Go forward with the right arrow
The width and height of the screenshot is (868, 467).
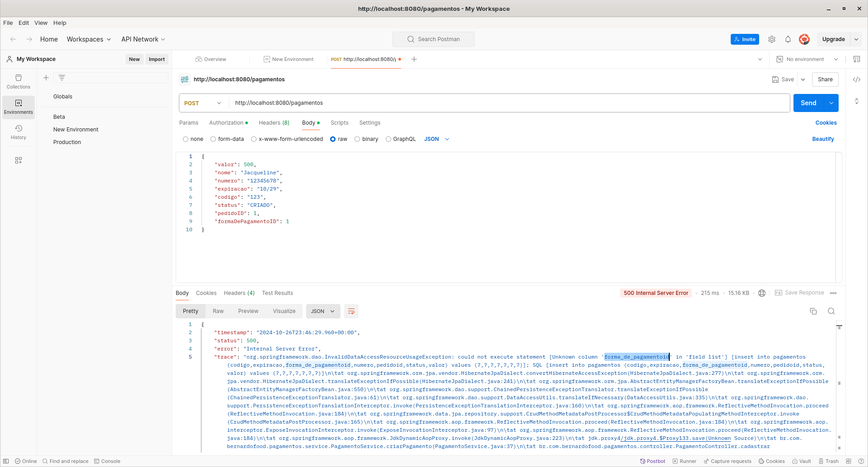29,39
